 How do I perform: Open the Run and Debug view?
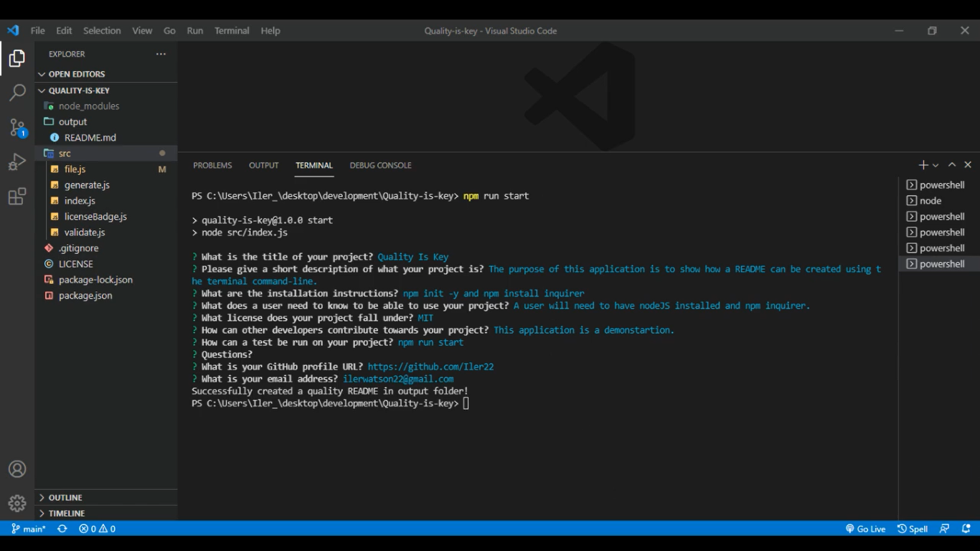(17, 161)
